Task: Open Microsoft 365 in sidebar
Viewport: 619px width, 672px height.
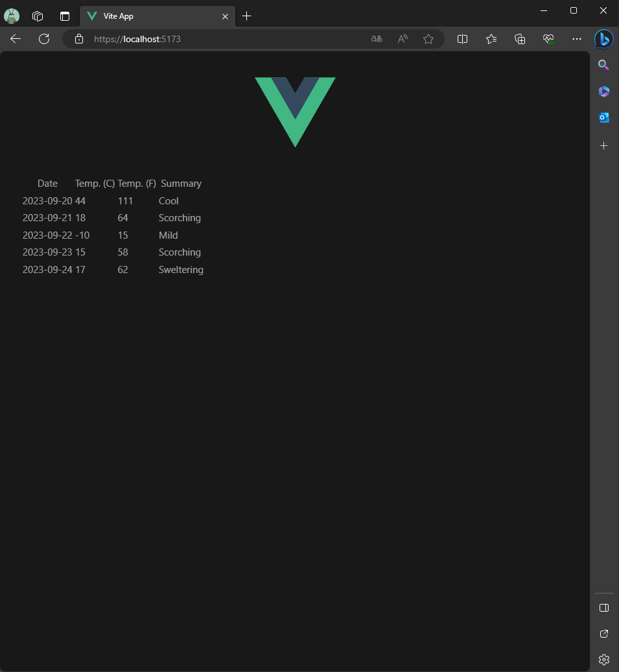Action: (x=604, y=91)
